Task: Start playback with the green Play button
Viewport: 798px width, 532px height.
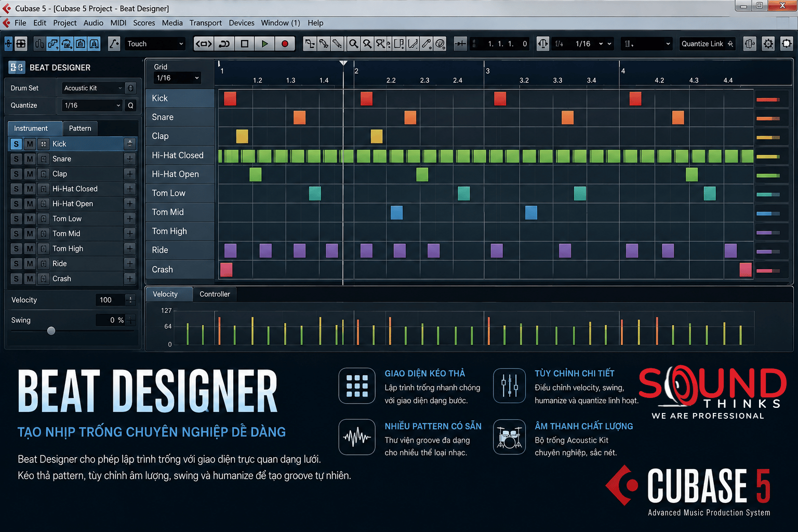Action: tap(264, 44)
